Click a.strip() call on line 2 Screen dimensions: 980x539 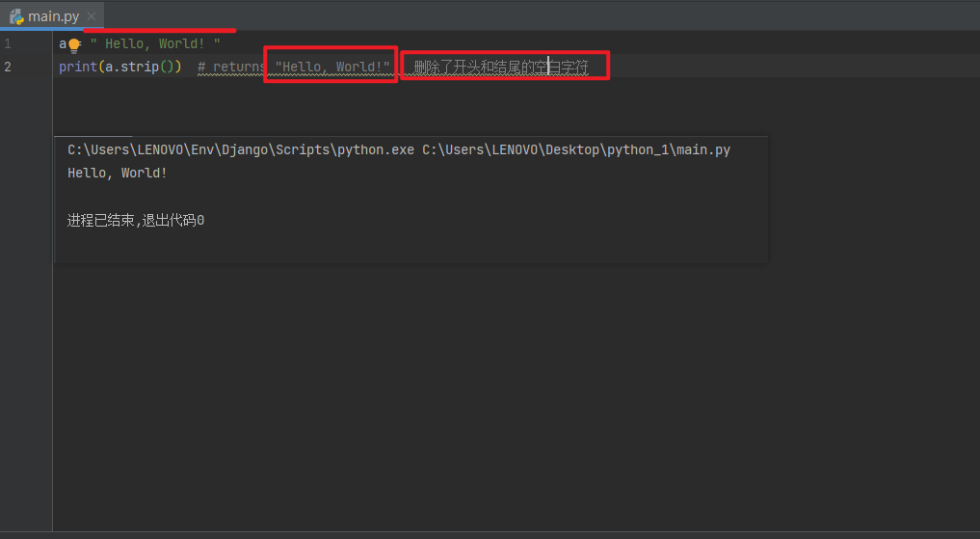click(x=140, y=67)
